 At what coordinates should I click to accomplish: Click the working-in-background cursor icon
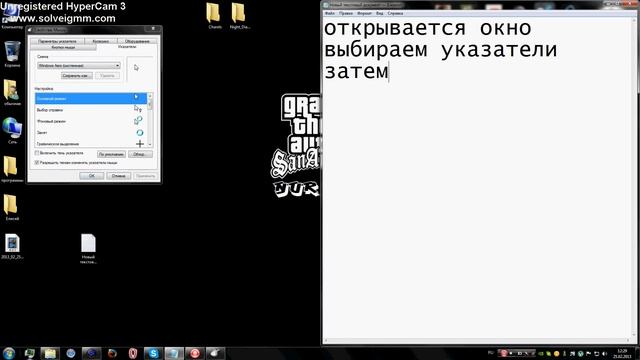click(138, 120)
